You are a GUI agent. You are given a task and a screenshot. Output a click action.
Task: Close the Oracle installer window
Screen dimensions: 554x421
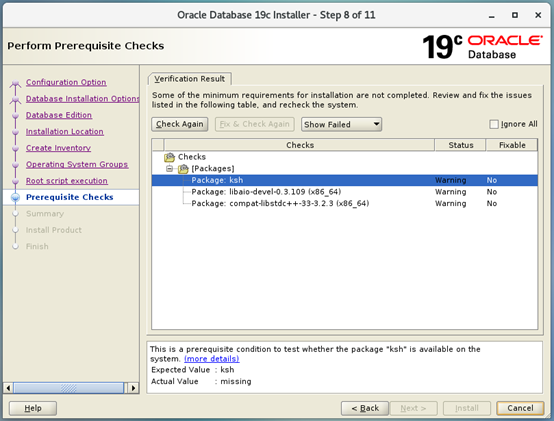(x=538, y=15)
